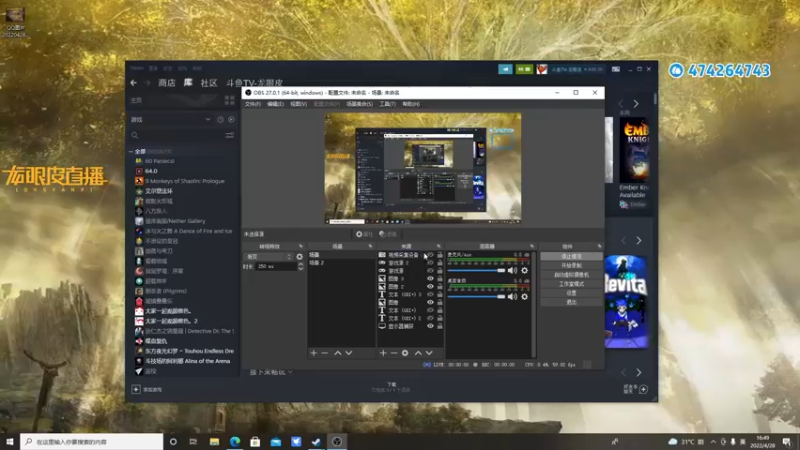Screen dimensions: 800x450
Task: Add a new scene in OBS
Action: pyautogui.click(x=314, y=353)
